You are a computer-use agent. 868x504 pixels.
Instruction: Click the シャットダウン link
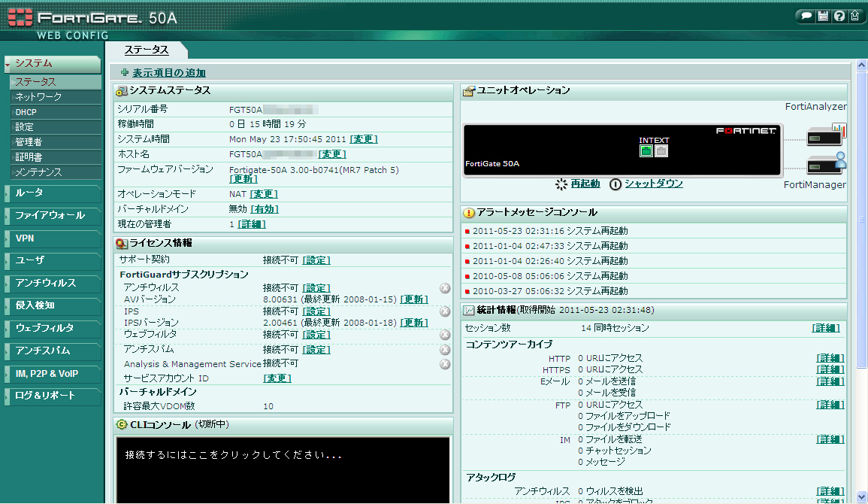[x=654, y=184]
